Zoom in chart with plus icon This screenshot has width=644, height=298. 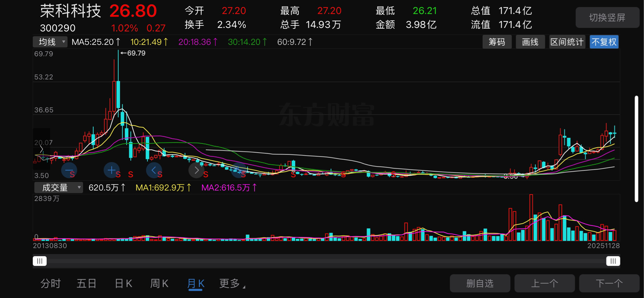(x=112, y=170)
